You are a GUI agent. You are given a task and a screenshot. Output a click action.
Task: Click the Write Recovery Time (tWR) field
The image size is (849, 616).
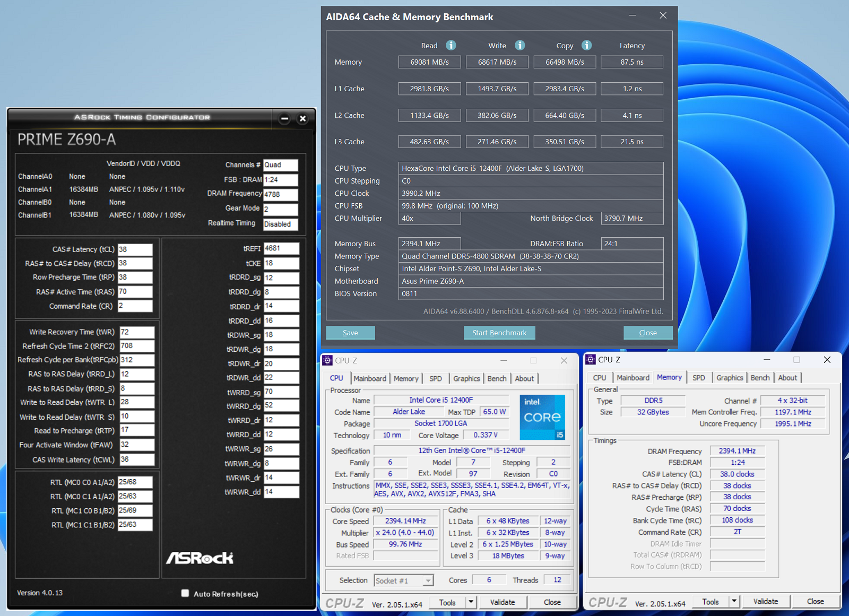[x=137, y=332]
